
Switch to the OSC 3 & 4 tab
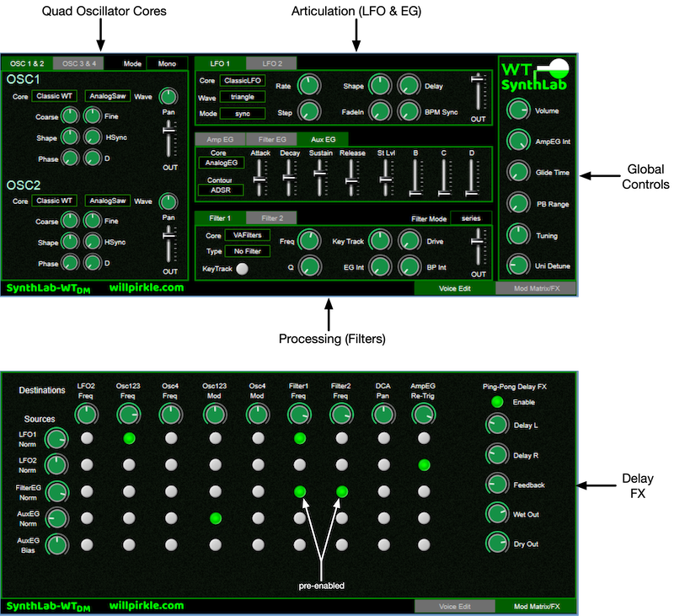pos(78,63)
